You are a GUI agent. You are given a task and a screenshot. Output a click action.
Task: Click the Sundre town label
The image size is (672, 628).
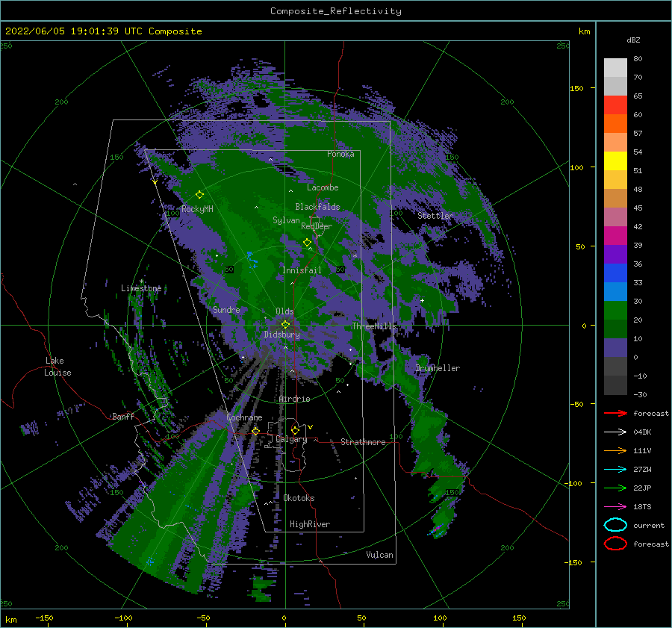[x=226, y=309]
